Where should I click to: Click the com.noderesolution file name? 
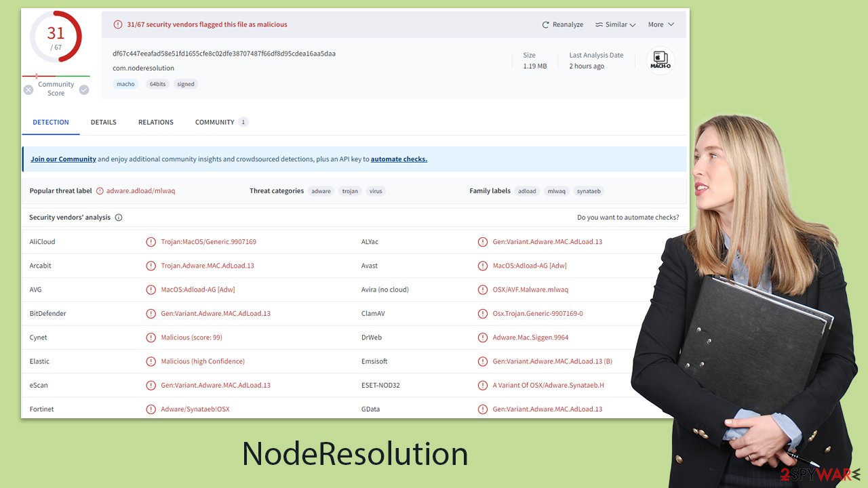144,68
